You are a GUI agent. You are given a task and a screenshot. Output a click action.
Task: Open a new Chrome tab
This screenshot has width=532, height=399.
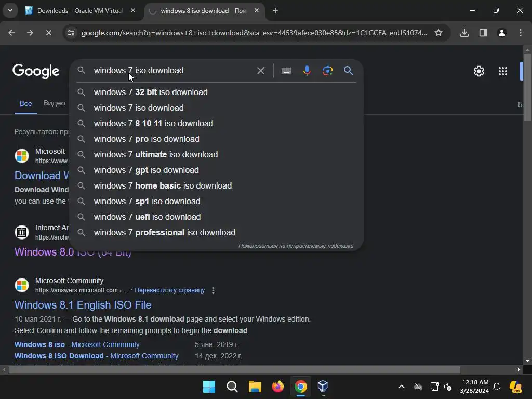(x=275, y=10)
